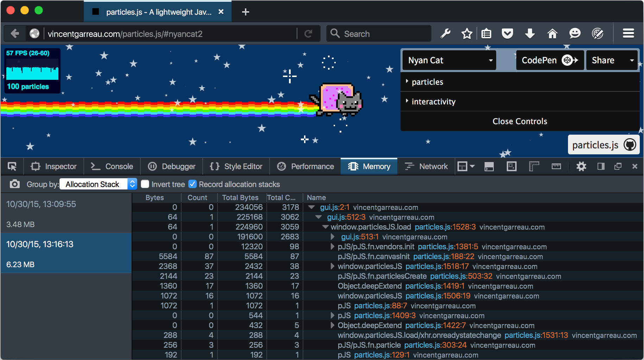Take a heap snapshot with the camera icon
Image resolution: width=644 pixels, height=360 pixels.
tap(14, 184)
